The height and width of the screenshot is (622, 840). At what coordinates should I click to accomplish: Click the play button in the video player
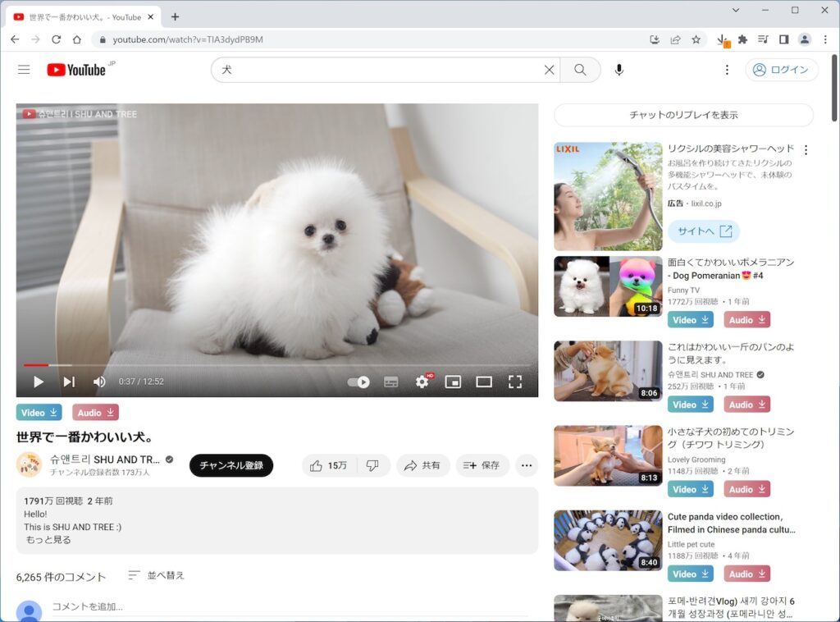coord(38,381)
